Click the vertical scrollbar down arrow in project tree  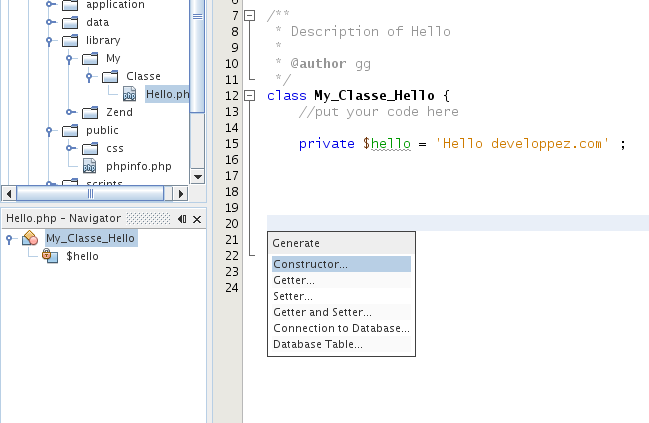pyautogui.click(x=197, y=176)
